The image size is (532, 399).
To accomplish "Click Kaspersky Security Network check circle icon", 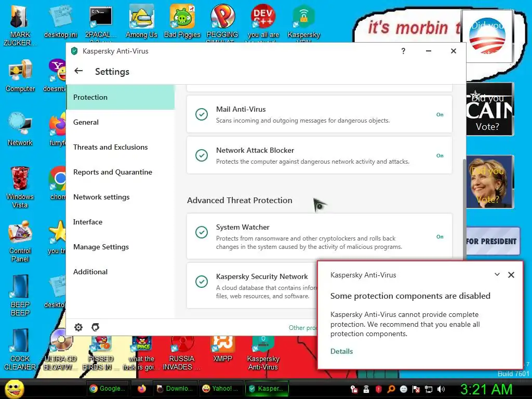I will point(202,281).
